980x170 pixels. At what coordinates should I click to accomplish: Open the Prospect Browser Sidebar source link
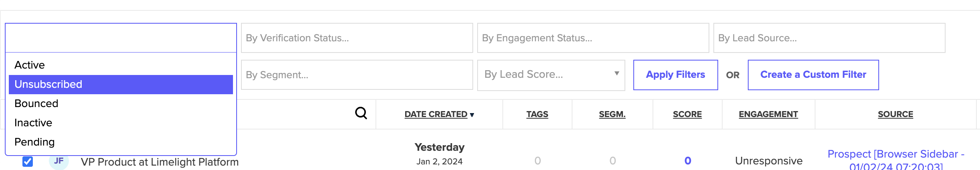coord(896,160)
